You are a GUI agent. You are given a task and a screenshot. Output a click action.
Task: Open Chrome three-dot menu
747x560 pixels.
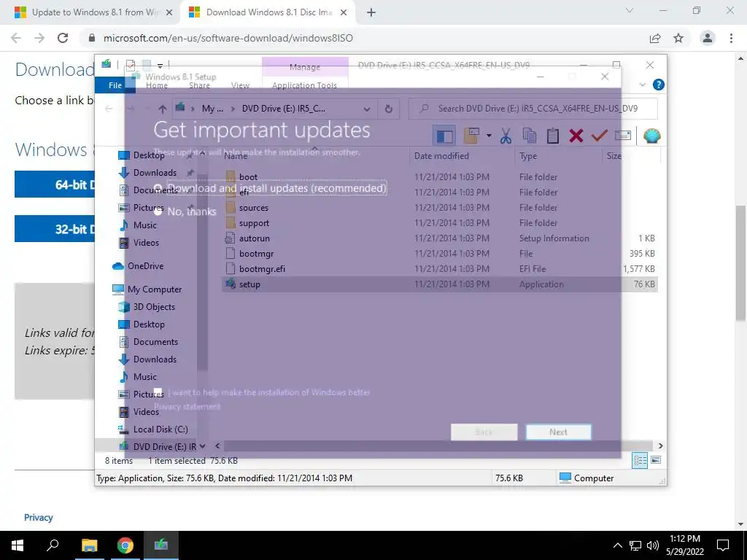click(731, 38)
